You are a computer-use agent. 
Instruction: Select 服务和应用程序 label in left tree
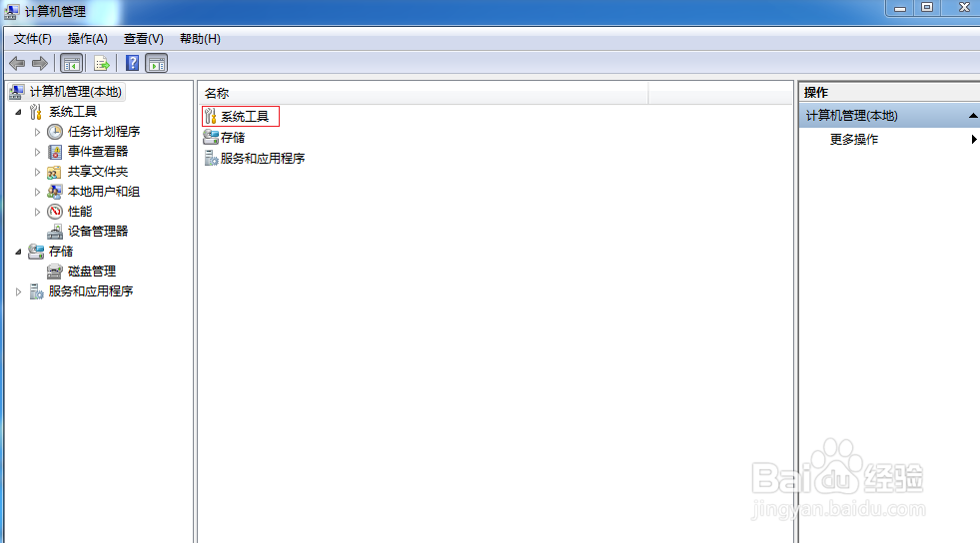point(91,291)
